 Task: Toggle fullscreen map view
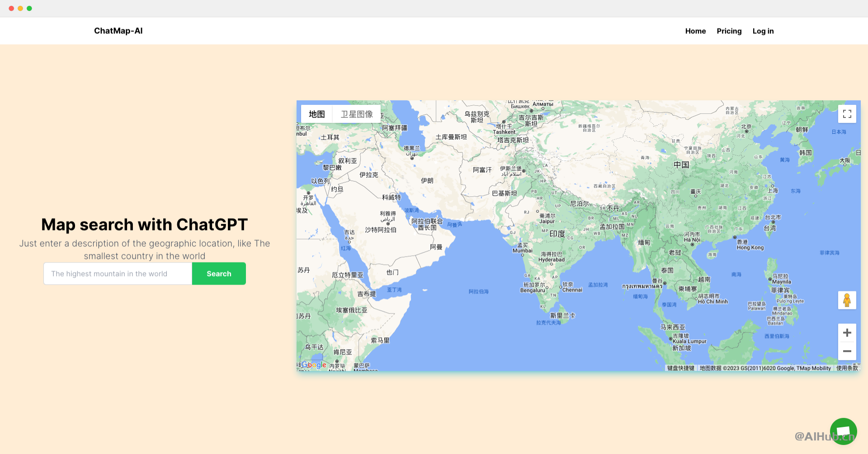[x=847, y=114]
